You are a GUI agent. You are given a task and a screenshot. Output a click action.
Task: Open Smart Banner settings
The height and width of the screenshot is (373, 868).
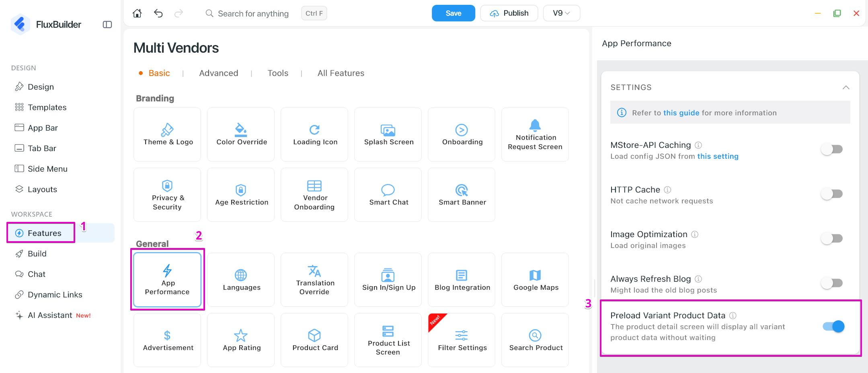(x=462, y=195)
